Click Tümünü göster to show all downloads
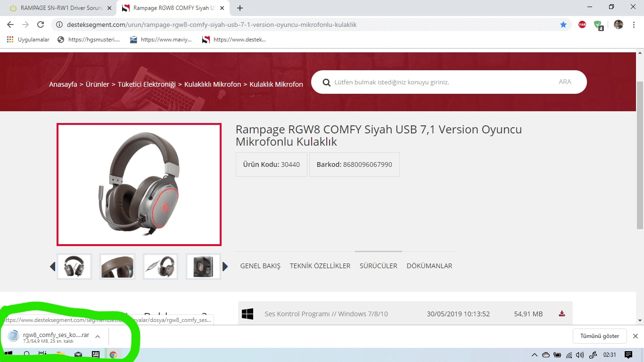 [600, 336]
